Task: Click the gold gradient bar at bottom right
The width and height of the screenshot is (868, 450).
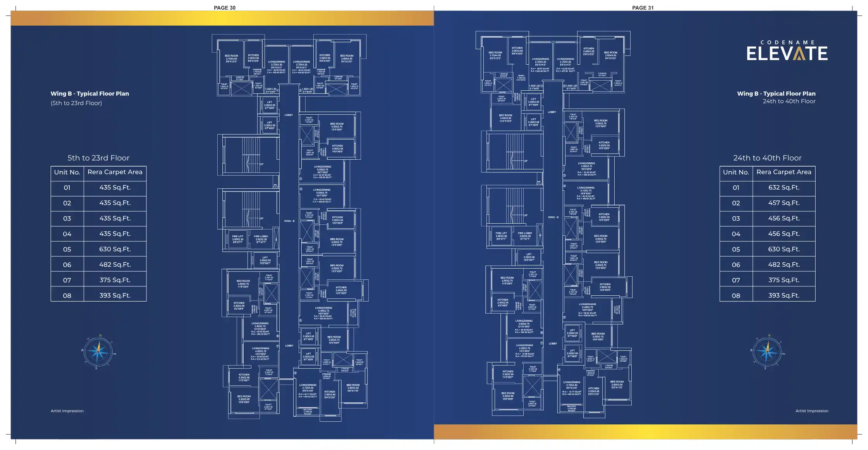Action: click(645, 431)
